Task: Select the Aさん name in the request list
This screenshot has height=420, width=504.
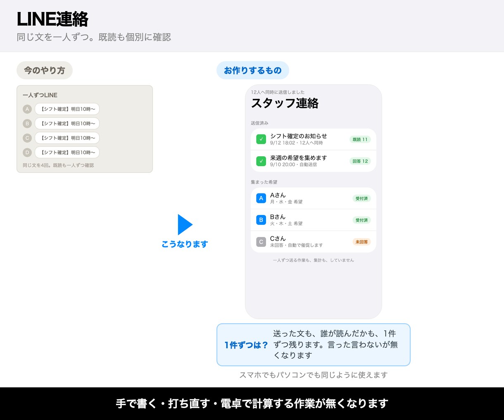Action: coord(278,195)
